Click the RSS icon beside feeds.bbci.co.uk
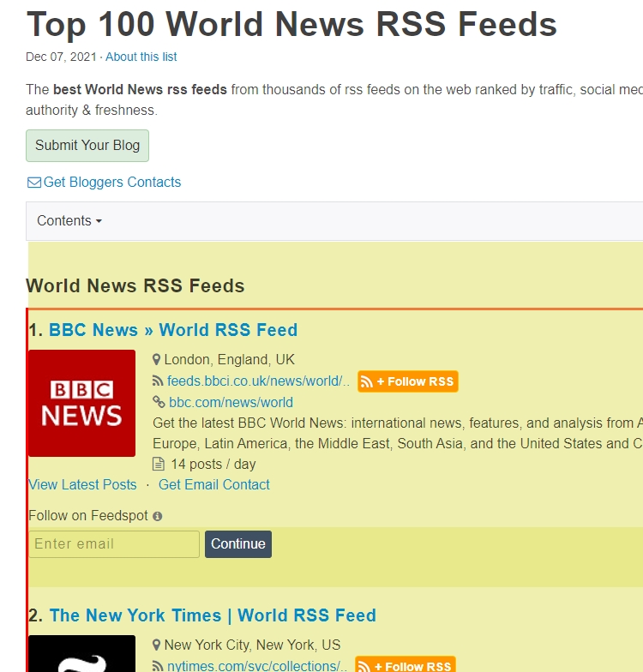Viewport: 643px width, 672px height. 158,381
